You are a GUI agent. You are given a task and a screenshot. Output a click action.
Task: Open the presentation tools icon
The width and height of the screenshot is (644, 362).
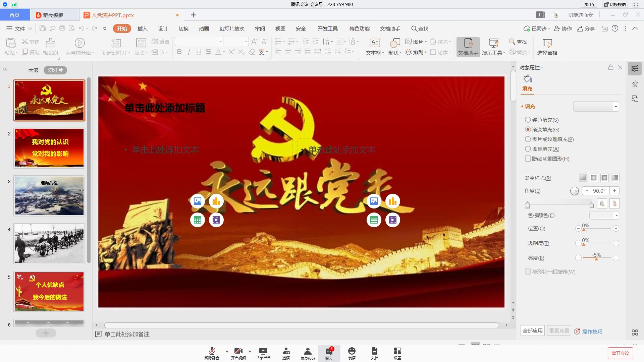pos(493,43)
